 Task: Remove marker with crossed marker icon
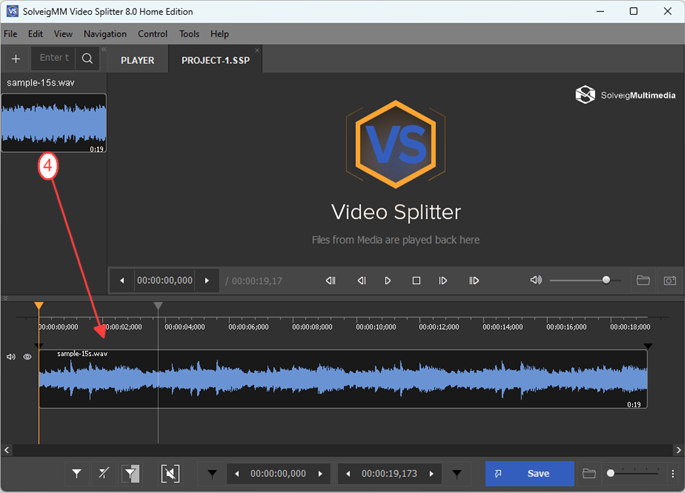point(104,473)
